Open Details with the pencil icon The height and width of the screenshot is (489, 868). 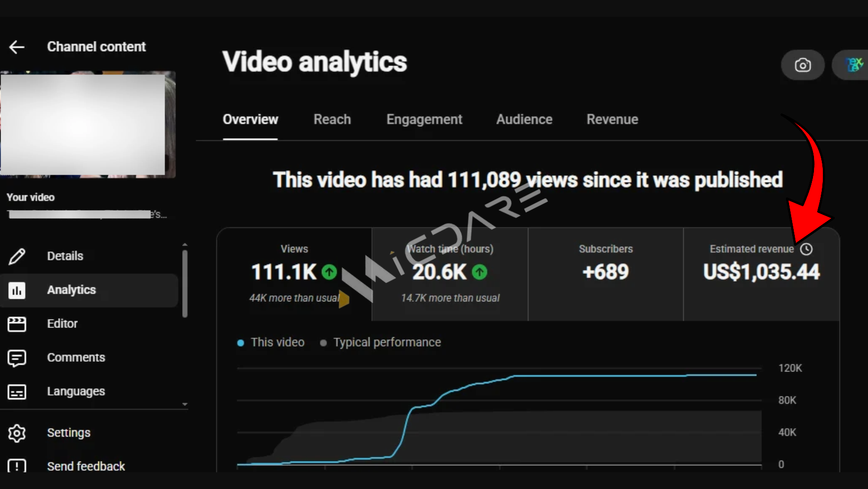(17, 256)
